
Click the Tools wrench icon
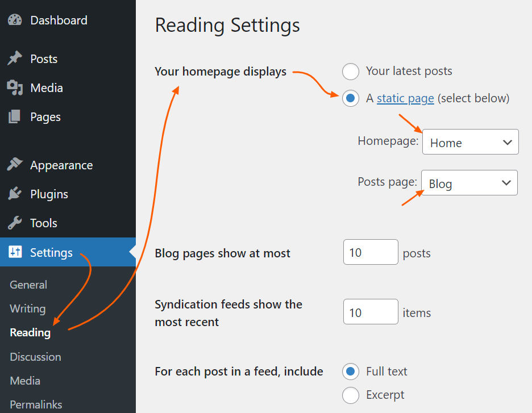pos(15,223)
